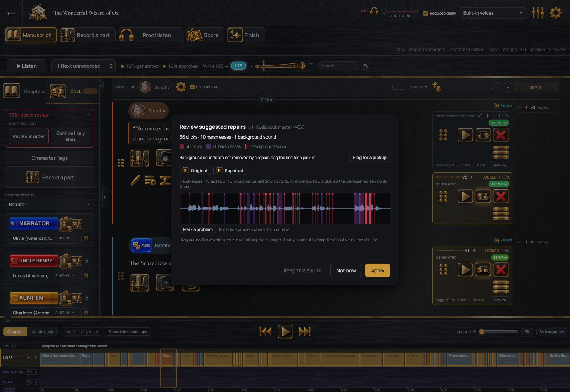Open the Narrator voice mixer icon for Olivia

click(86, 238)
